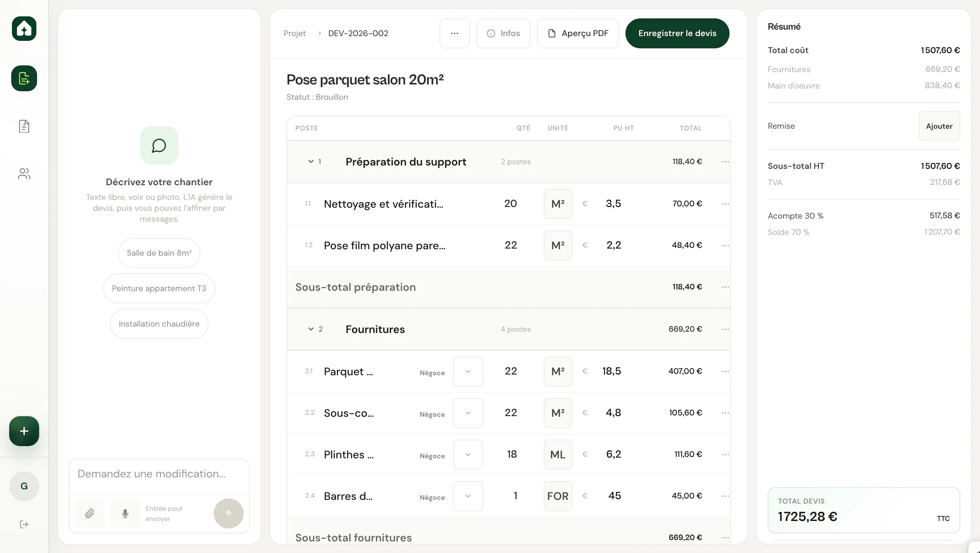Image resolution: width=980 pixels, height=553 pixels.
Task: Click the logout icon
Action: coord(24,524)
